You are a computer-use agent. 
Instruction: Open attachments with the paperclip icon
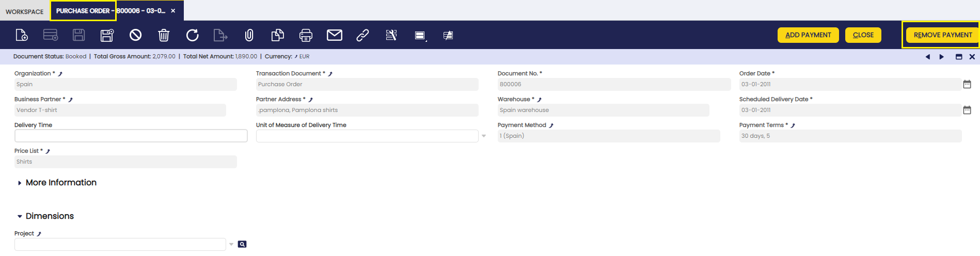tap(249, 35)
